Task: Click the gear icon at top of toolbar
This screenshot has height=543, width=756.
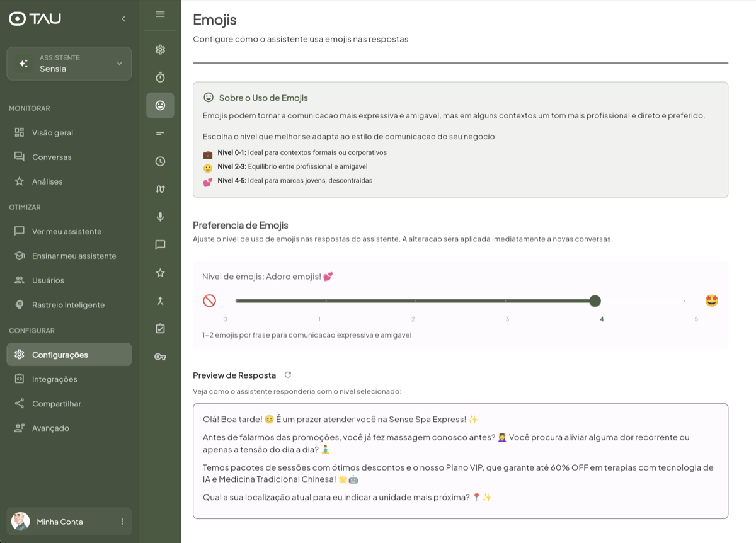Action: pos(160,49)
